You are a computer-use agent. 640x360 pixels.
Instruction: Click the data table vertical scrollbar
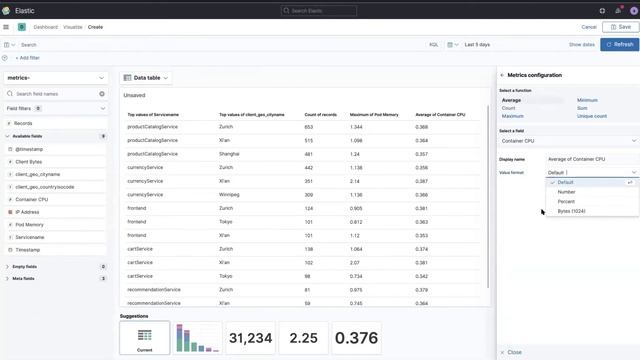488,196
